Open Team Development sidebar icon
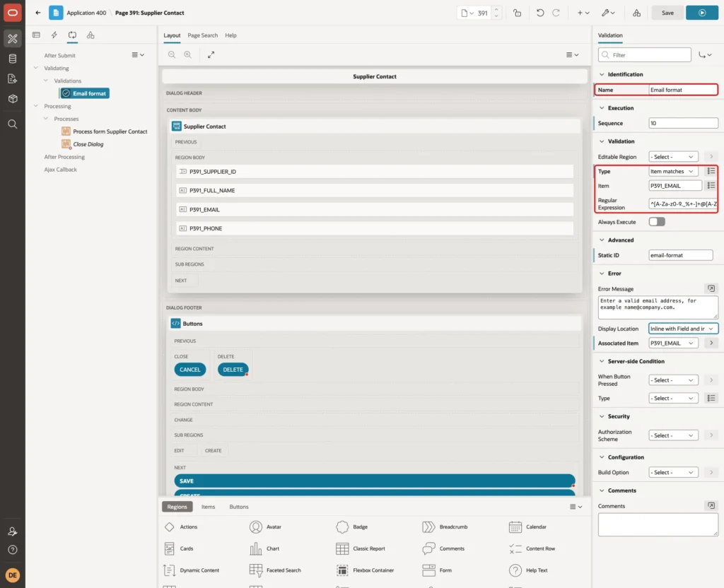Screen dimensions: 724x588 [13, 79]
